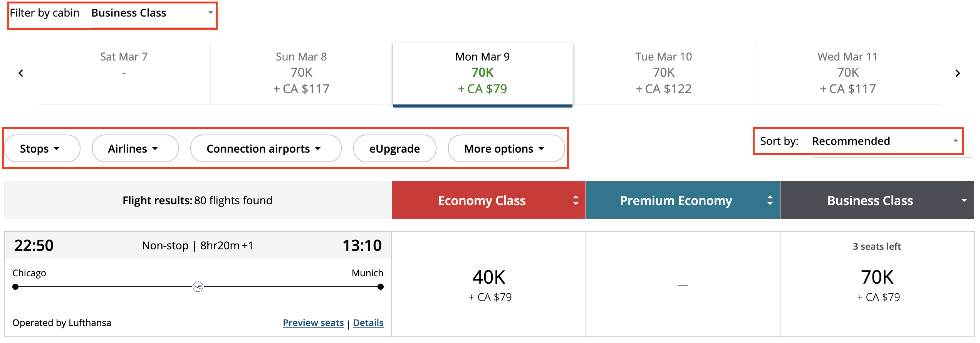The image size is (980, 343).
Task: Expand the Connection airports filter
Action: point(265,148)
